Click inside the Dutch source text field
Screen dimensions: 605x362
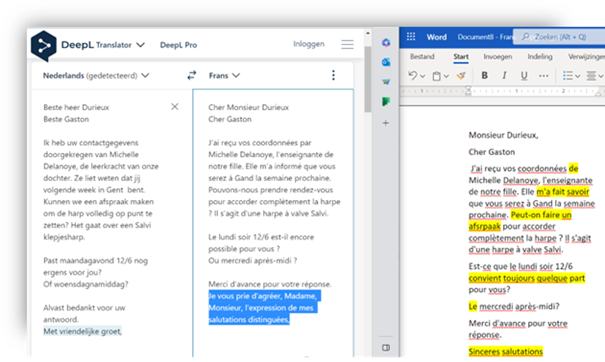coord(112,222)
